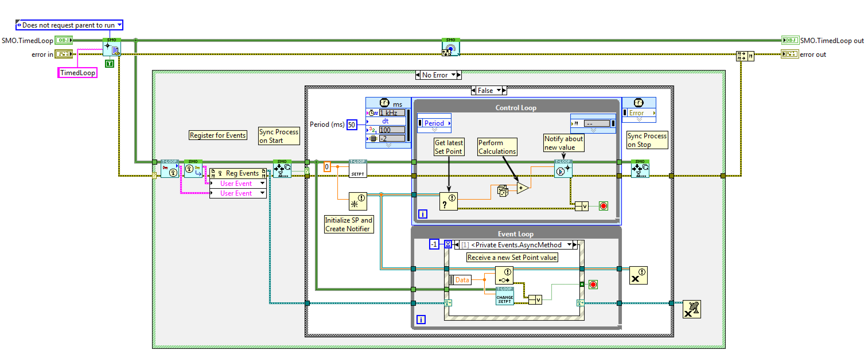This screenshot has width=868, height=358.
Task: Go to previous case of No Error structure
Action: 418,75
